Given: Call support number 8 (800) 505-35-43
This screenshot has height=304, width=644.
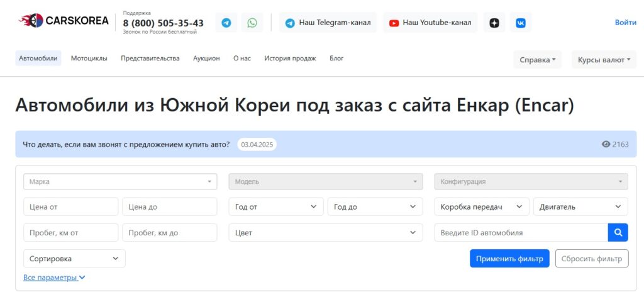Looking at the screenshot, I should tap(163, 23).
